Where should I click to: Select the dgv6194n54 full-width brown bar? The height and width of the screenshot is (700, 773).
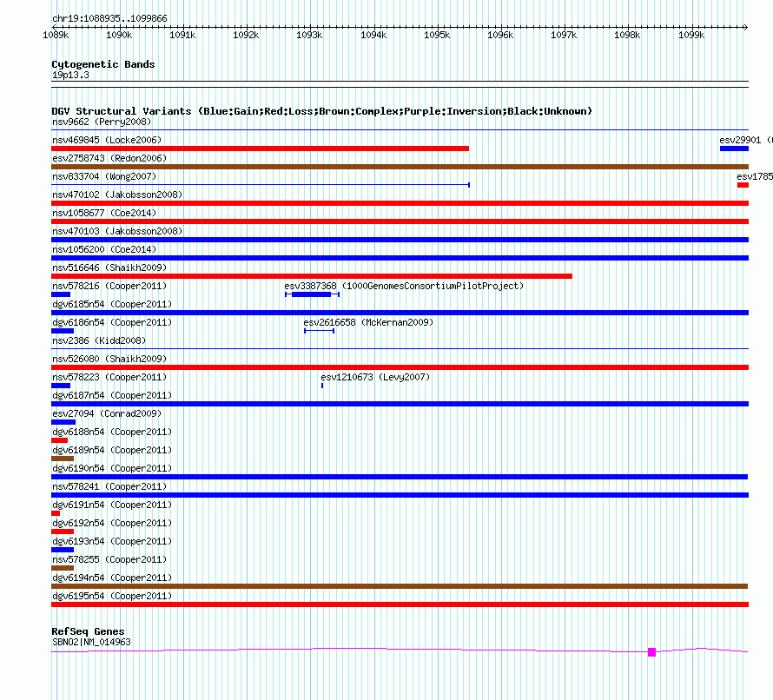(x=400, y=586)
